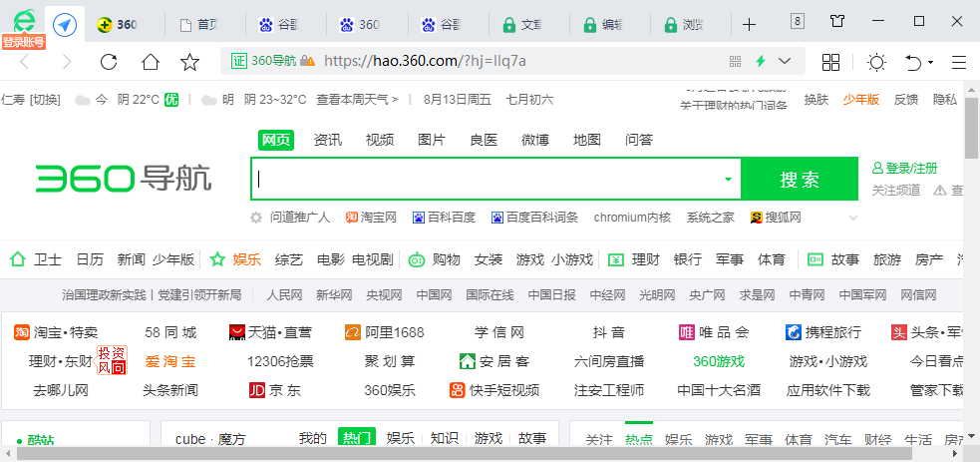
Task: Click the 娱乐 star icon
Action: click(x=217, y=259)
